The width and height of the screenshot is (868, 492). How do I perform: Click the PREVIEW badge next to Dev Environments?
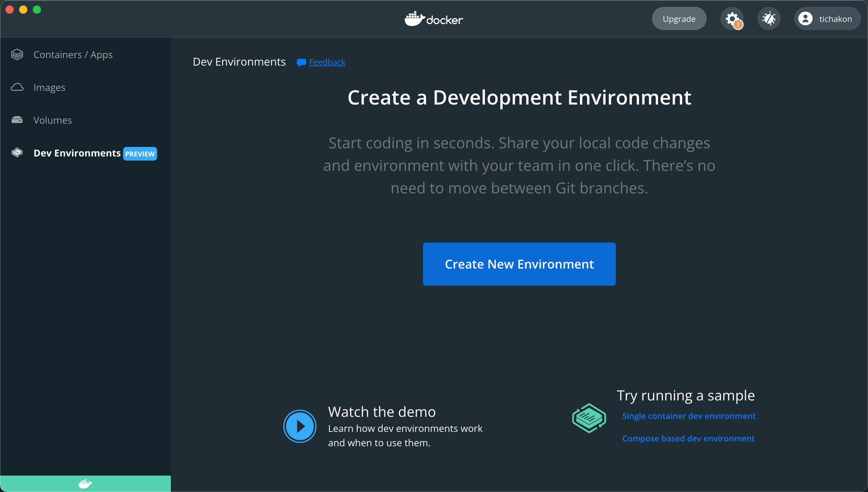point(140,154)
